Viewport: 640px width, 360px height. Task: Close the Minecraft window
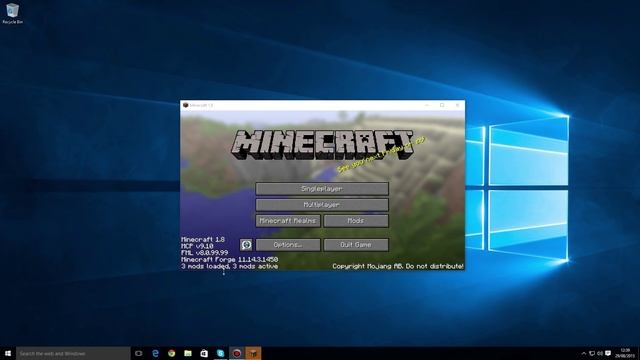pyautogui.click(x=457, y=105)
